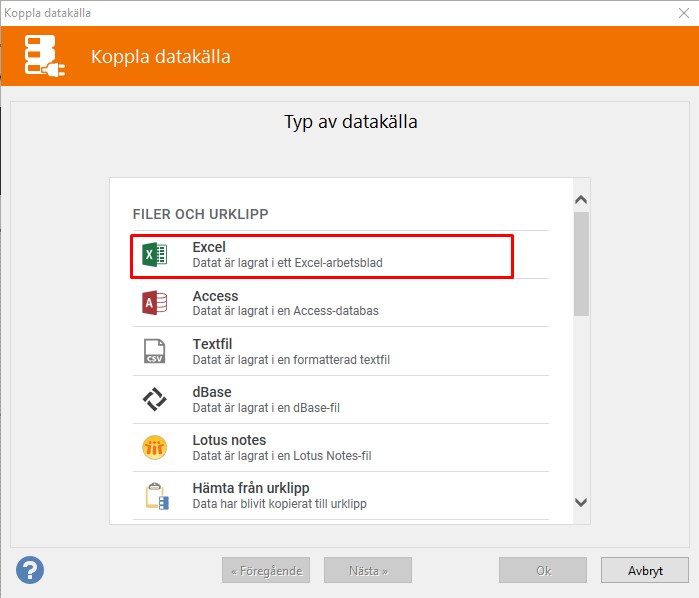The width and height of the screenshot is (699, 598).
Task: Go back with Föregående button
Action: pyautogui.click(x=266, y=570)
